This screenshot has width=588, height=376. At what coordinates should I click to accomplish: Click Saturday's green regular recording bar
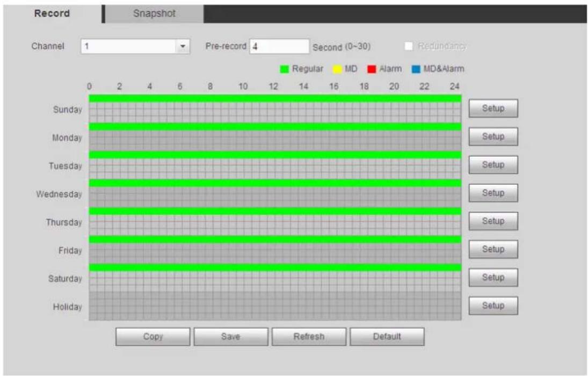pyautogui.click(x=275, y=267)
